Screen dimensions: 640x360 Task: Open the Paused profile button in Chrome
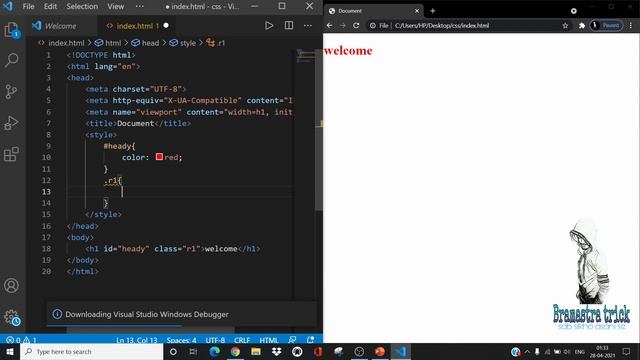607,25
